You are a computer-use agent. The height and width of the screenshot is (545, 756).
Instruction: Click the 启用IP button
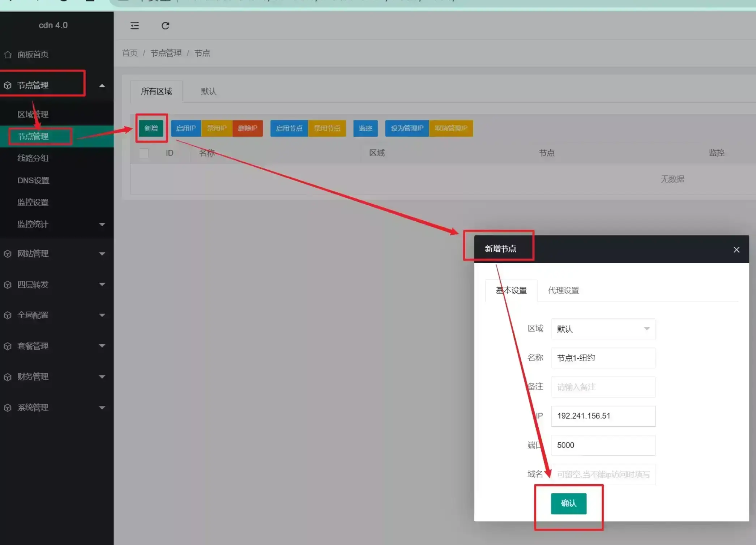click(x=186, y=128)
